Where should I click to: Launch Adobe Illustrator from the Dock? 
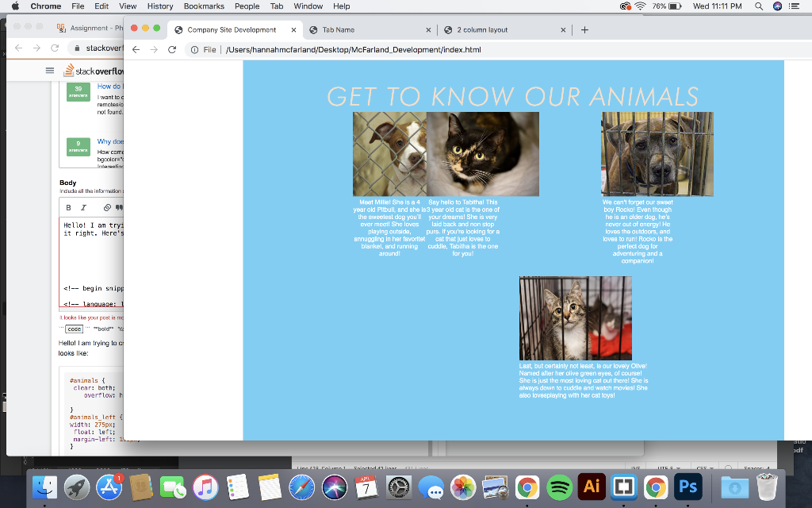(x=592, y=487)
